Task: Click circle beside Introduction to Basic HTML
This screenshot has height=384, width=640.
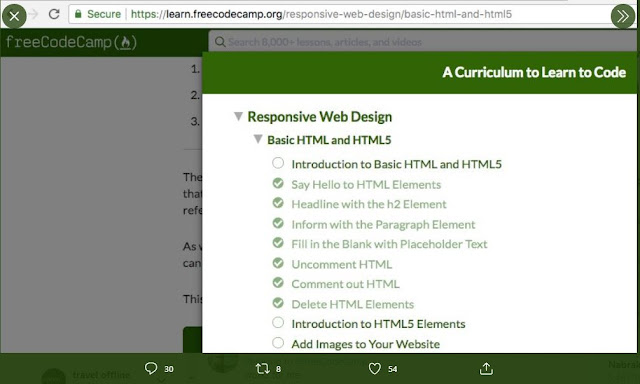Action: pos(278,163)
